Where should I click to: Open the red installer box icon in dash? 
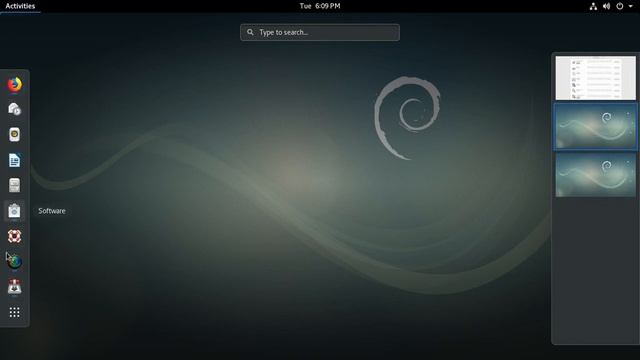[x=15, y=287]
